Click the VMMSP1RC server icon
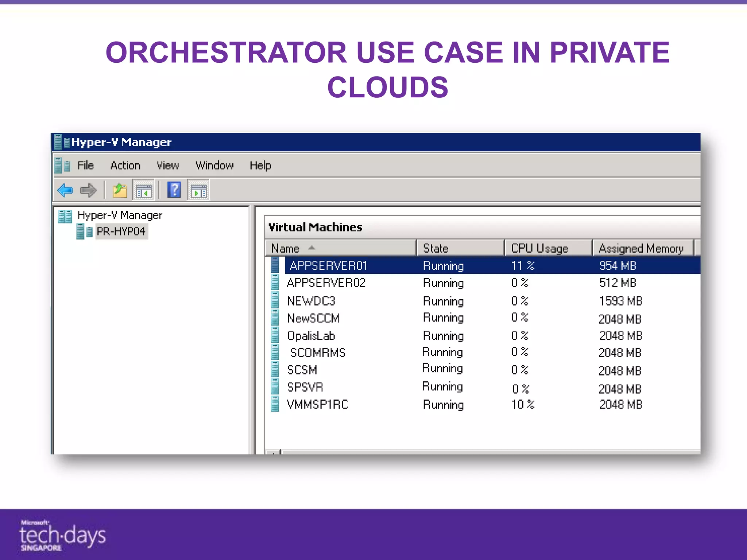This screenshot has width=747, height=560. click(x=275, y=404)
